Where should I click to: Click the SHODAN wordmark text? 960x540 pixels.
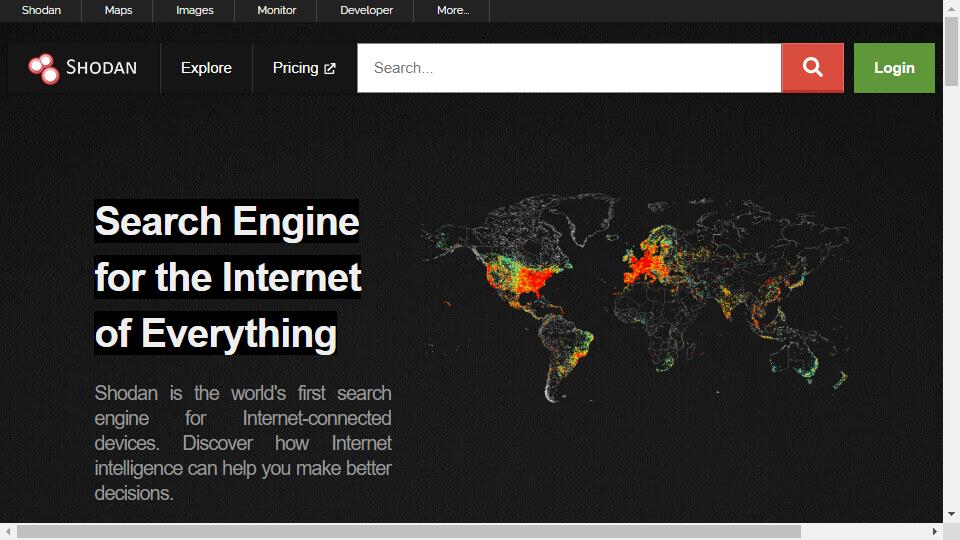102,67
